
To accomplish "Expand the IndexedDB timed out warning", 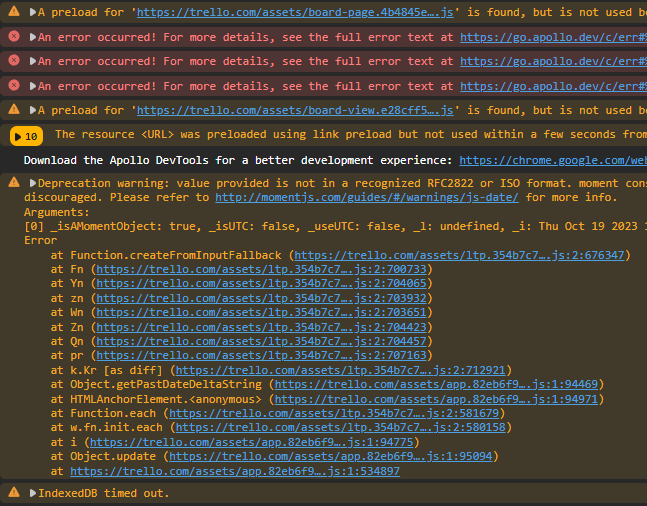I will (33, 493).
